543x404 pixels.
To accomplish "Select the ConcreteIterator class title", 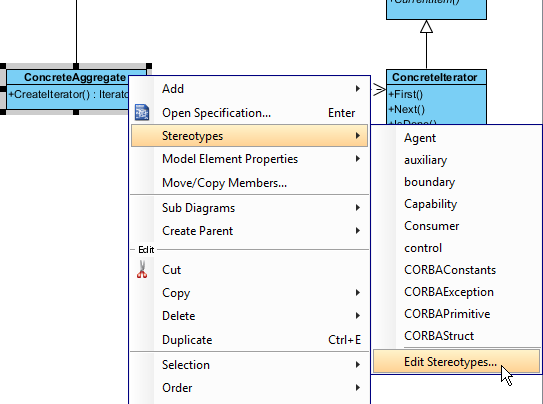I will point(435,77).
